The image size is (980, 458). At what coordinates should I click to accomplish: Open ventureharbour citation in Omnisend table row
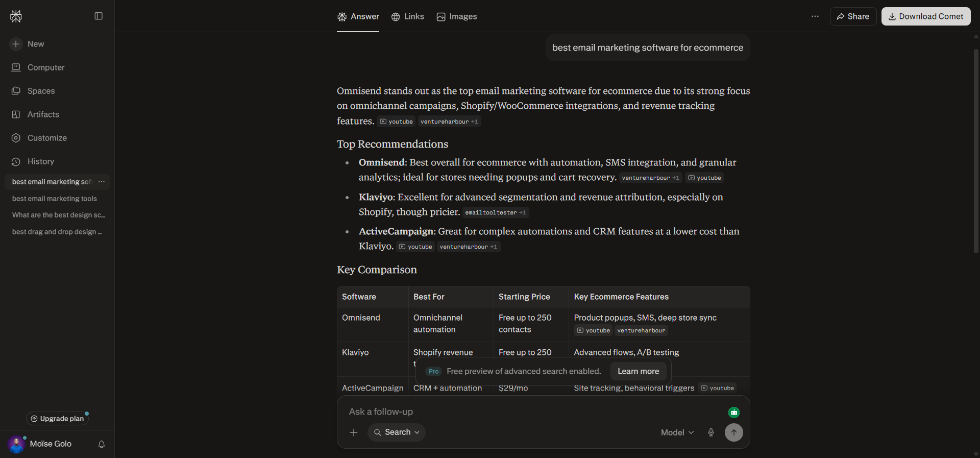(641, 330)
